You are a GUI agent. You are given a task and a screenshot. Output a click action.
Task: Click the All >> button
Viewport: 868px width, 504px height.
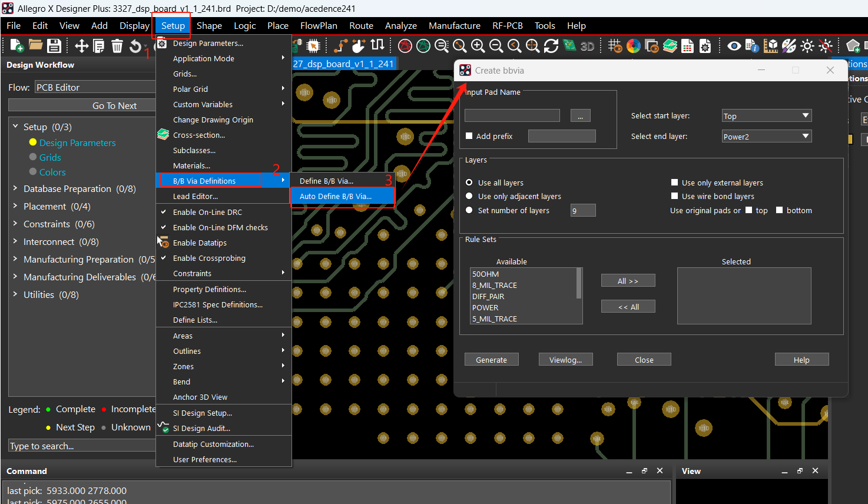(628, 281)
